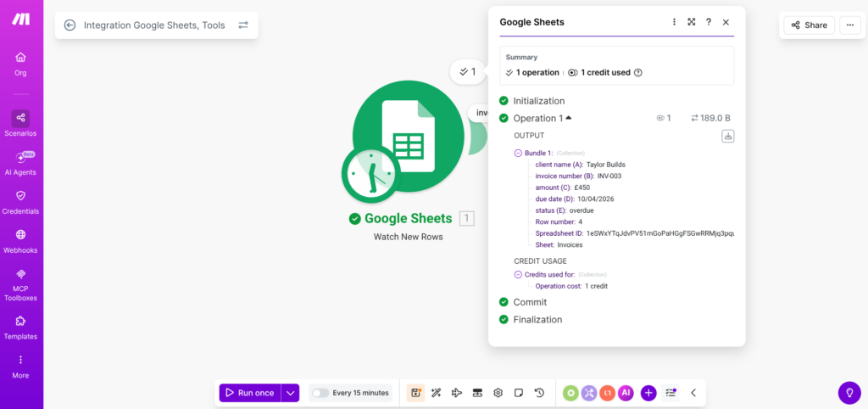Select invoice number value INV-003

coord(610,176)
